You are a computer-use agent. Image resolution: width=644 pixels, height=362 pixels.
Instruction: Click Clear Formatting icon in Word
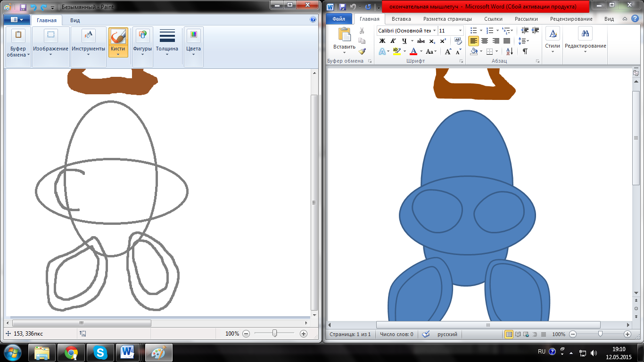(x=458, y=41)
